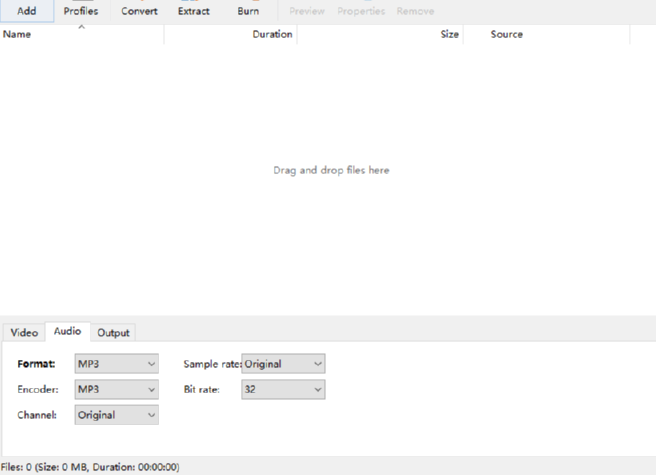Click the 'Sample rate:' label
666x476 pixels.
pos(212,364)
